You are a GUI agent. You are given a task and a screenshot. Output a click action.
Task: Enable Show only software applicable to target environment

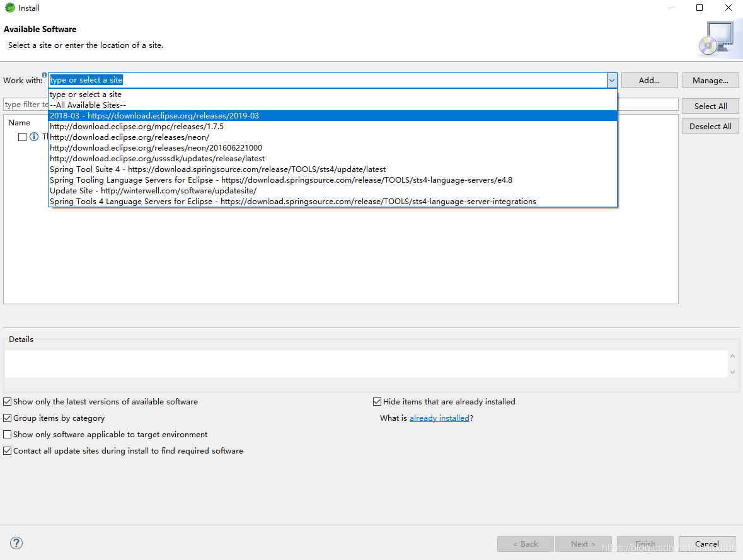[x=7, y=435]
